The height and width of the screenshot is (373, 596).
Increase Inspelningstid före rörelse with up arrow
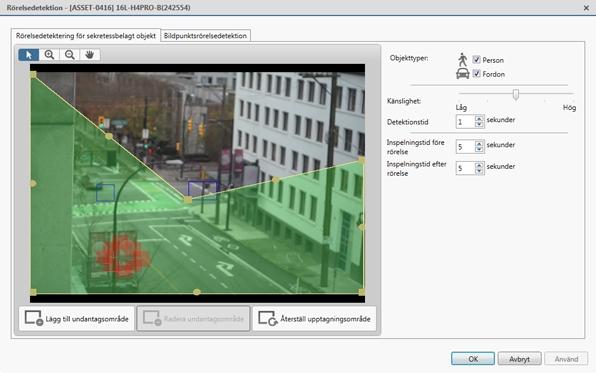[x=479, y=144]
